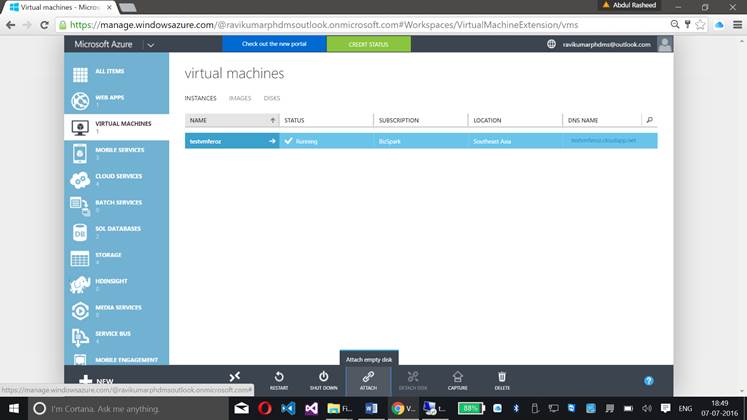The image size is (747, 420).
Task: Open the help question mark icon
Action: 648,380
